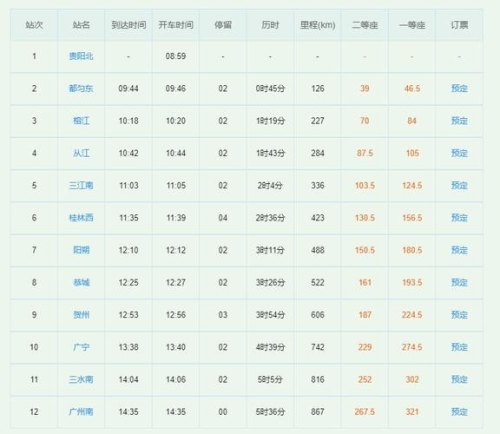Select the 10:42 arrival time cell
Viewport: 500px width, 434px height.
tap(128, 153)
